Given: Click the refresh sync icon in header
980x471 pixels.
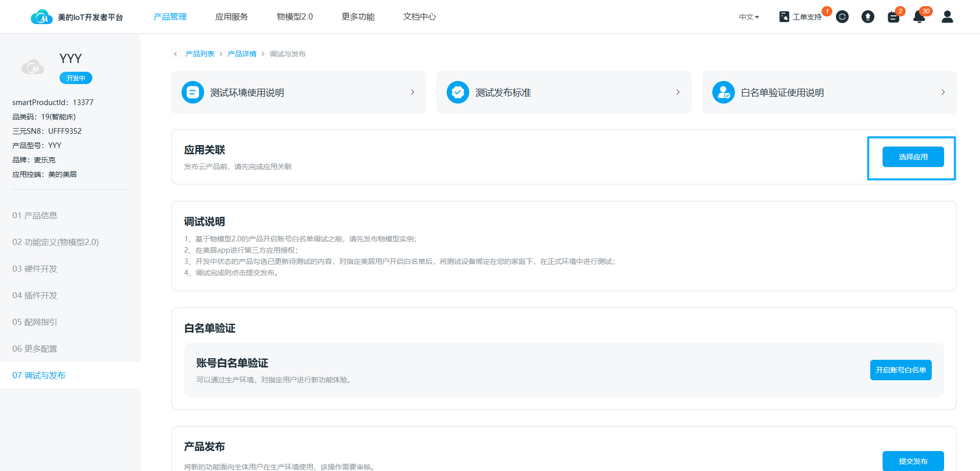Looking at the screenshot, I should pyautogui.click(x=842, y=17).
